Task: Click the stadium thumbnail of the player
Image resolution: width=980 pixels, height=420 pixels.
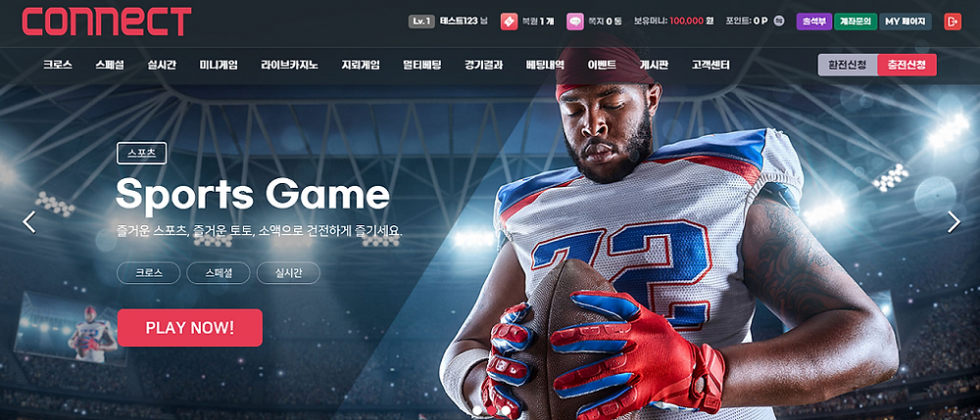Action: point(72,328)
